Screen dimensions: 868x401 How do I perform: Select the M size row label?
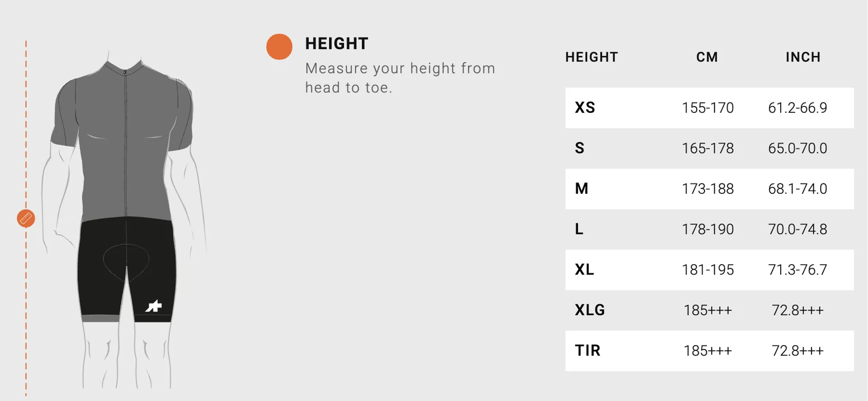point(582,189)
